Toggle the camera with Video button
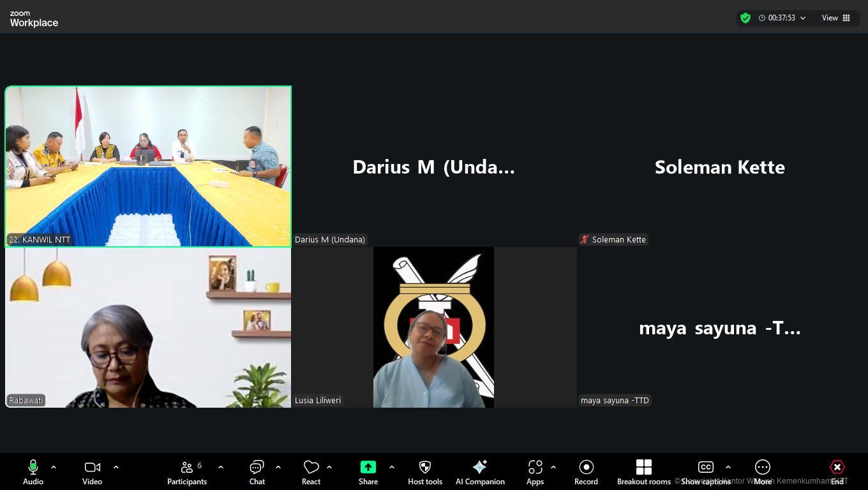 tap(92, 472)
